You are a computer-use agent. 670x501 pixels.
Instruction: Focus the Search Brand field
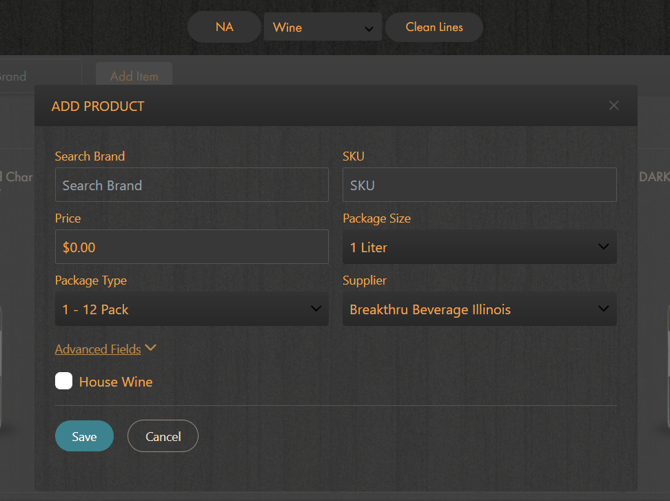point(191,185)
